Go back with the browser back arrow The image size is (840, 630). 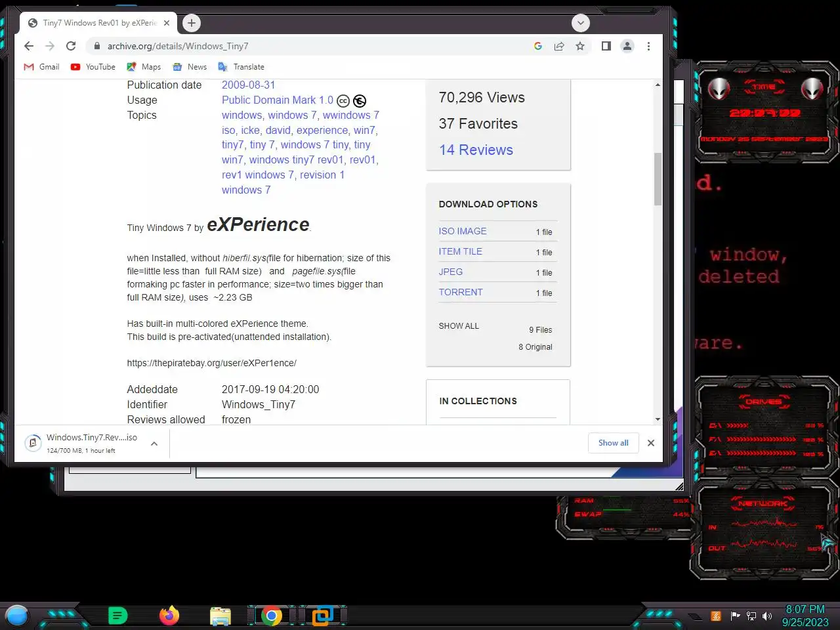point(29,46)
